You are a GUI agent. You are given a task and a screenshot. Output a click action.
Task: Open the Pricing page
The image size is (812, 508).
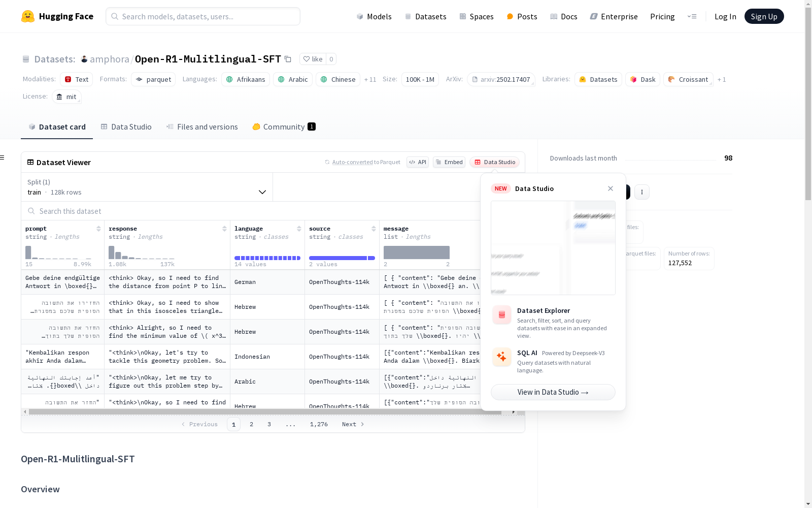pyautogui.click(x=662, y=16)
